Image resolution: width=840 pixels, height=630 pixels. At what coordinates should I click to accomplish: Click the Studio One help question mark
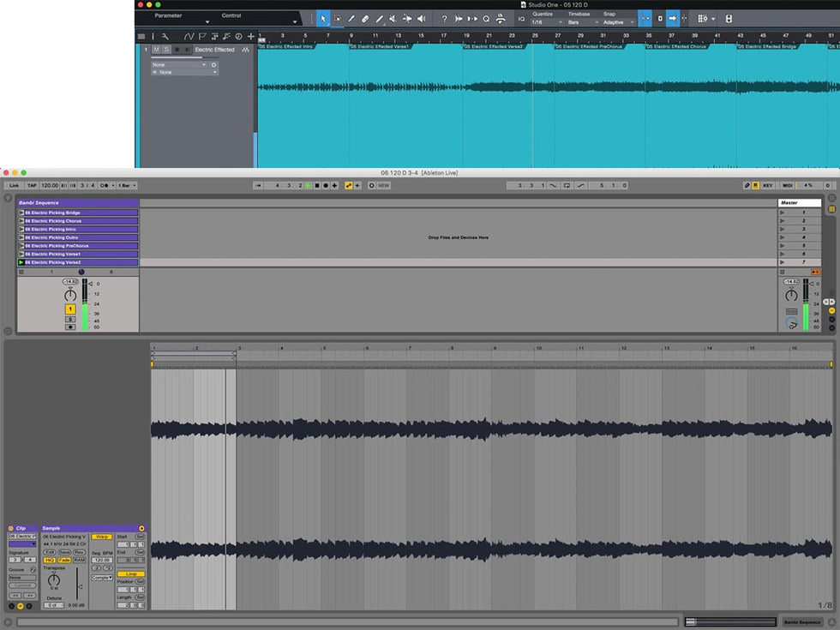tap(444, 18)
